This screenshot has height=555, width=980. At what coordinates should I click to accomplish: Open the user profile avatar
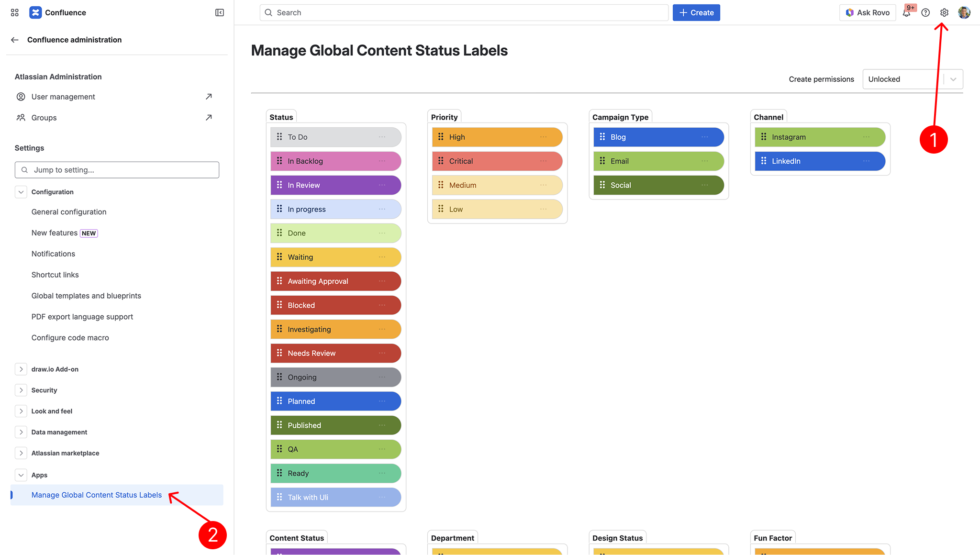(x=964, y=13)
